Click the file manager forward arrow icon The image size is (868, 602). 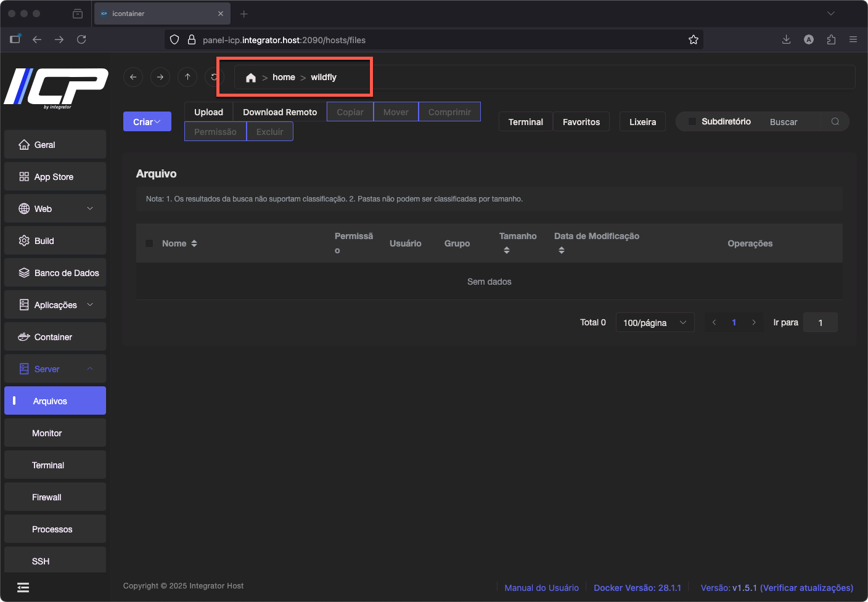click(160, 77)
